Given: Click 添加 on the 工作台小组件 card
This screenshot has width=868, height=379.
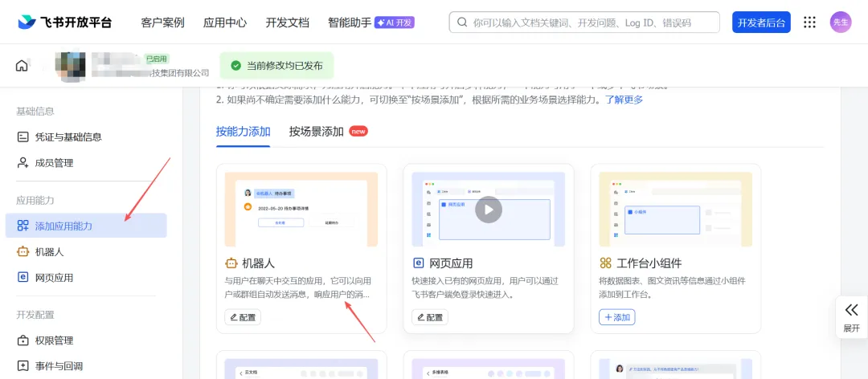Looking at the screenshot, I should [x=616, y=317].
